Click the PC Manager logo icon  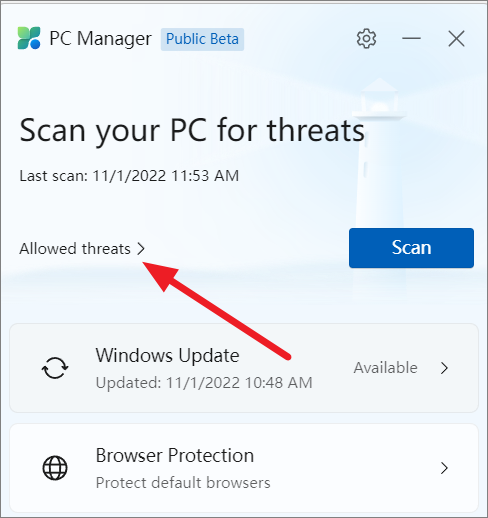coord(29,38)
